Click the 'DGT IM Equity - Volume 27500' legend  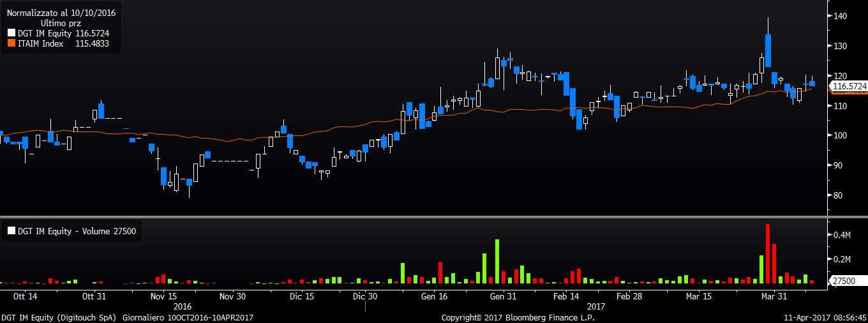[71, 232]
